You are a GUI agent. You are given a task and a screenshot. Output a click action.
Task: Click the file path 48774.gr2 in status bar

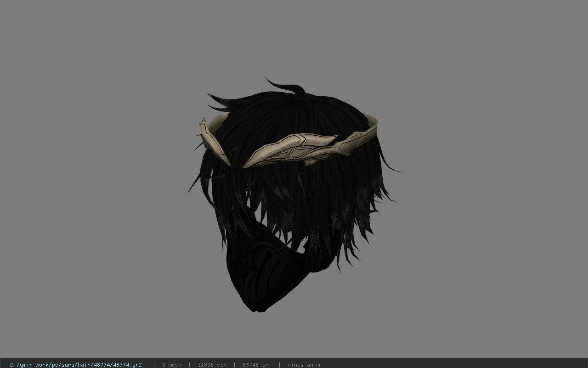(76, 365)
